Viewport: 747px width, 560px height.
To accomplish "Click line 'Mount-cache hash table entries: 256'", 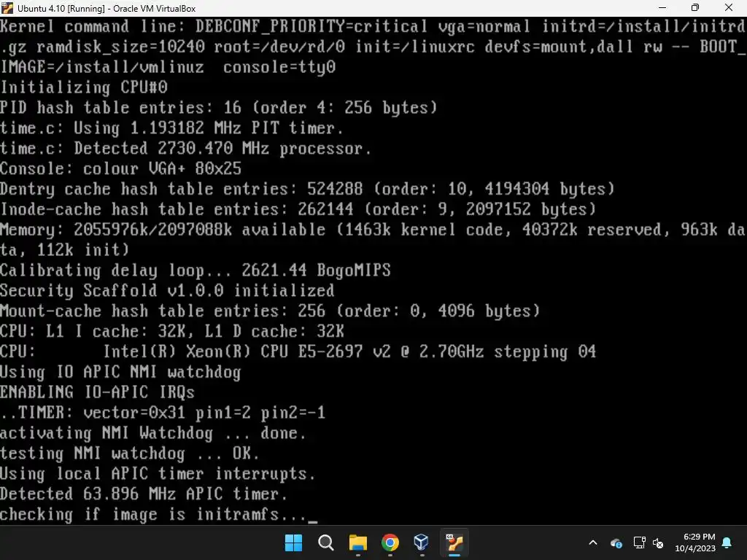I will coord(163,311).
